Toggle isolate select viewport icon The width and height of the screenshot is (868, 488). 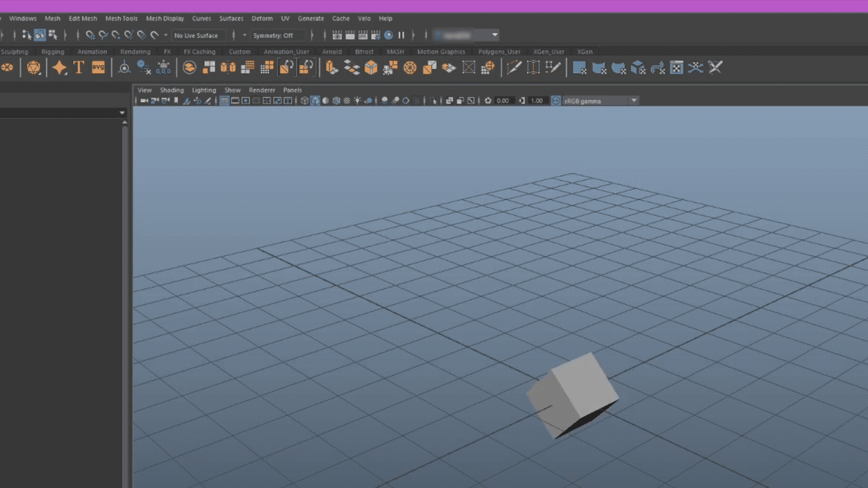(433, 100)
